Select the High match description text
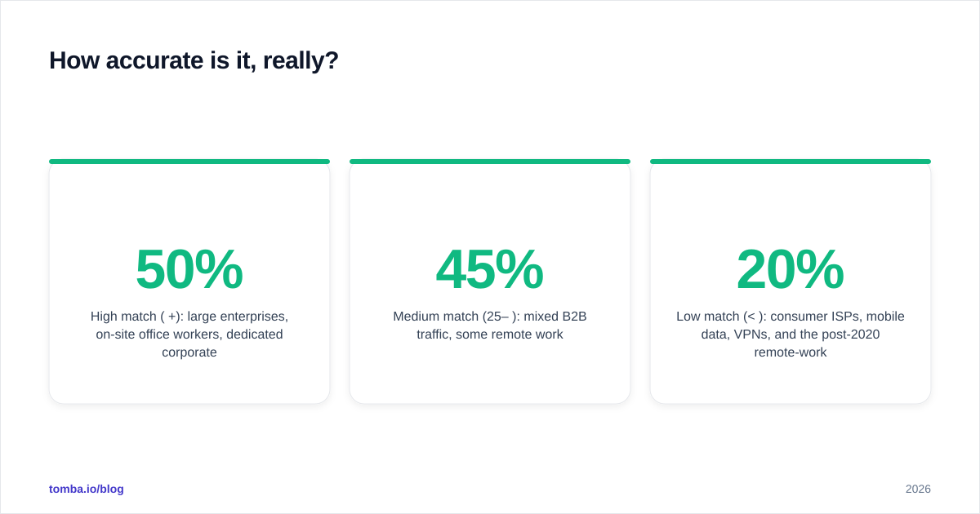The width and height of the screenshot is (980, 514). [189, 335]
